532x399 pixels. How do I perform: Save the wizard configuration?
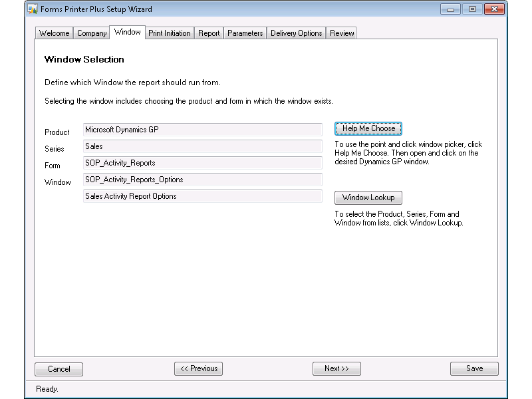point(474,369)
